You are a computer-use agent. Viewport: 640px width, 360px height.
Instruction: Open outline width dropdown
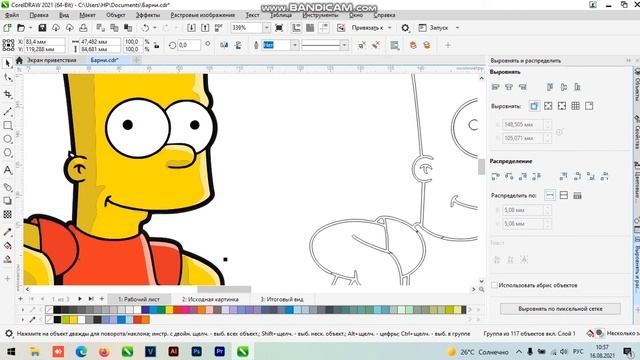tap(294, 45)
